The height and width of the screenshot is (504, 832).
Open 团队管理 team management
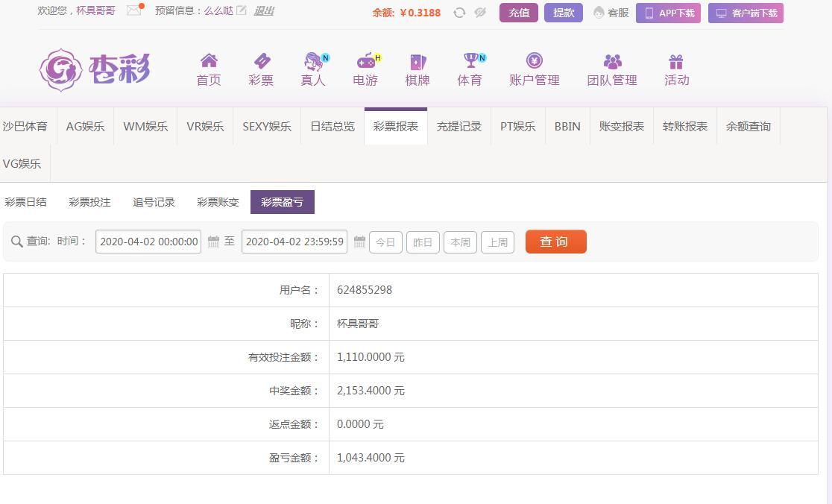coord(612,69)
